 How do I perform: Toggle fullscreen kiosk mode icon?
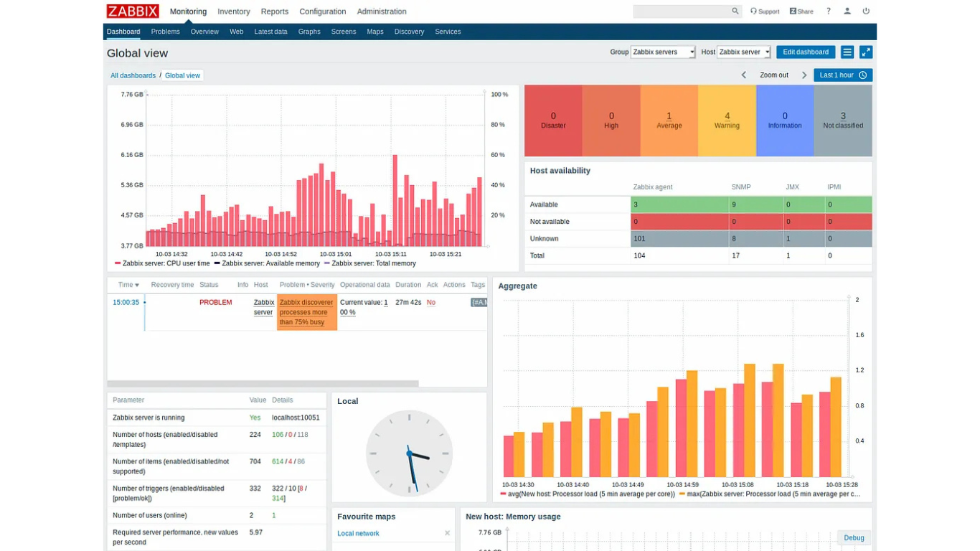pos(866,52)
